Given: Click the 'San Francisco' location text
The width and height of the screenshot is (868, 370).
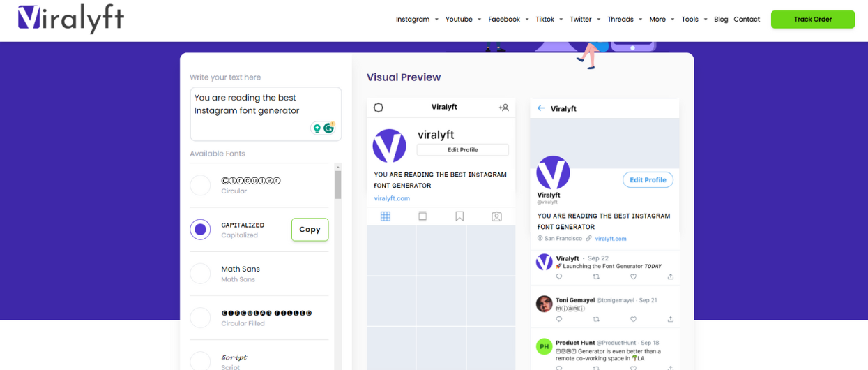Looking at the screenshot, I should point(563,239).
